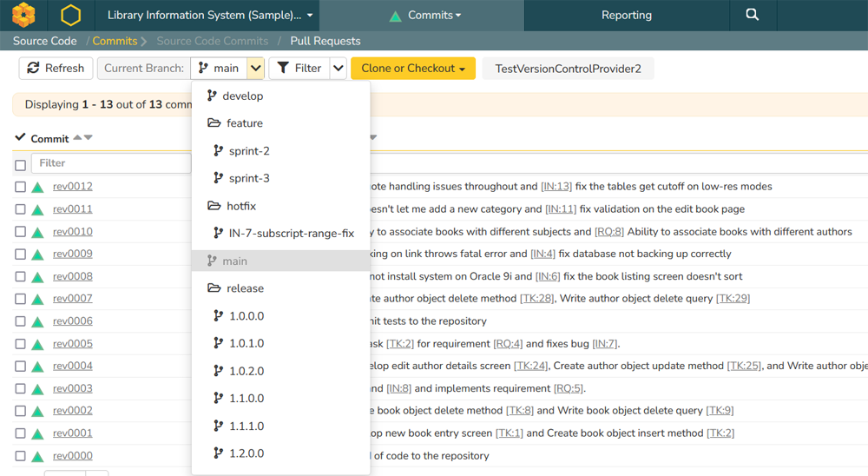
Task: Click the release folder icon in branch list
Action: pos(214,288)
